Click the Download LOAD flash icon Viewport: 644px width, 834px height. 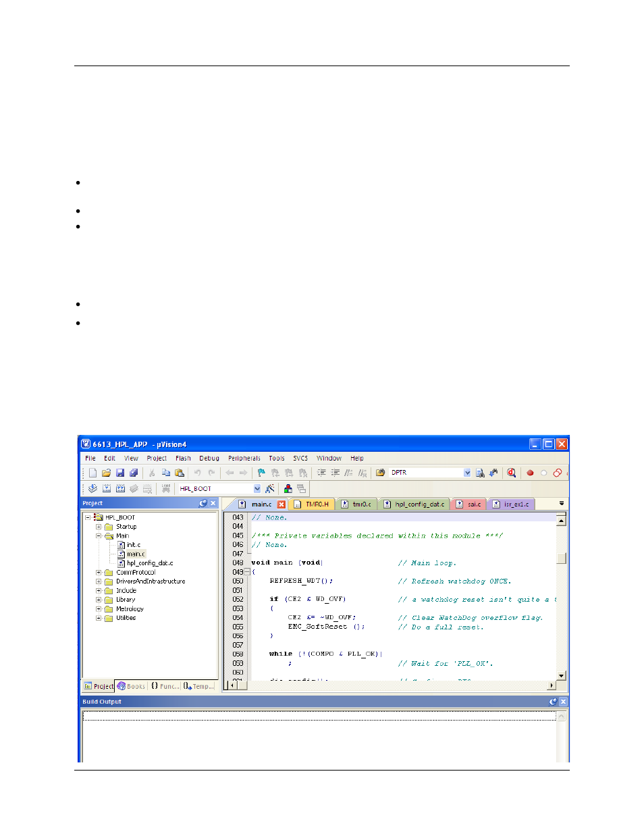[165, 488]
